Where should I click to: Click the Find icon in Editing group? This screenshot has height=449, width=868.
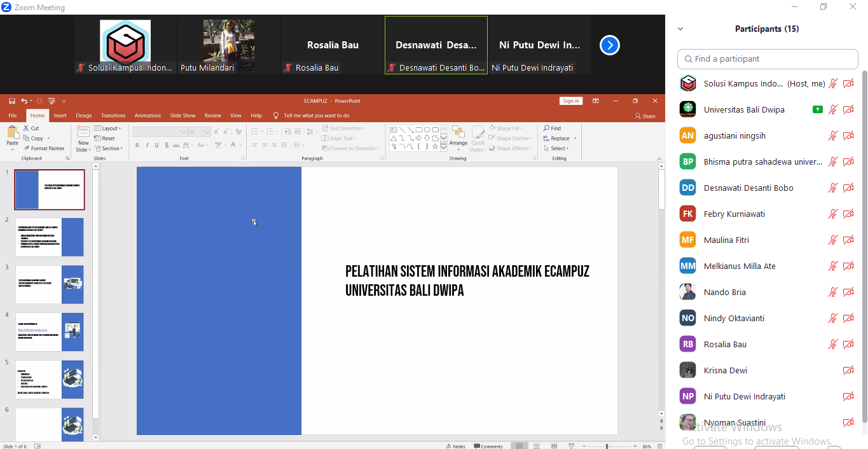pos(553,128)
